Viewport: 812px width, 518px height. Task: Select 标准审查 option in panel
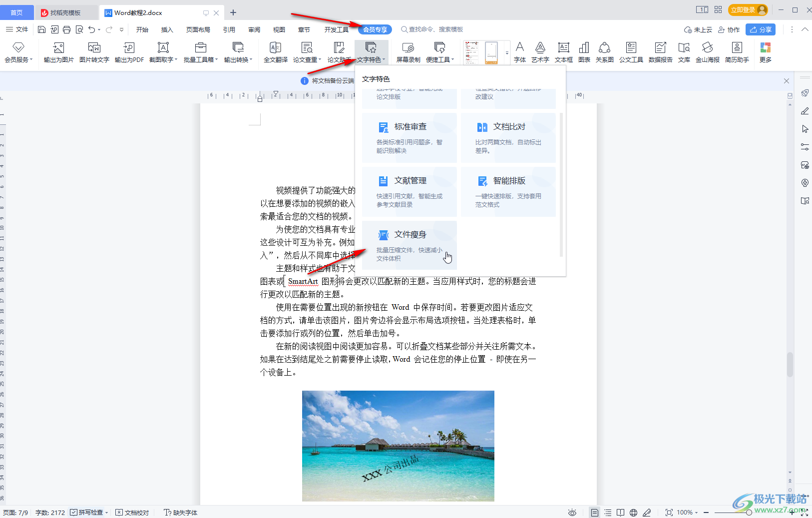click(x=409, y=138)
